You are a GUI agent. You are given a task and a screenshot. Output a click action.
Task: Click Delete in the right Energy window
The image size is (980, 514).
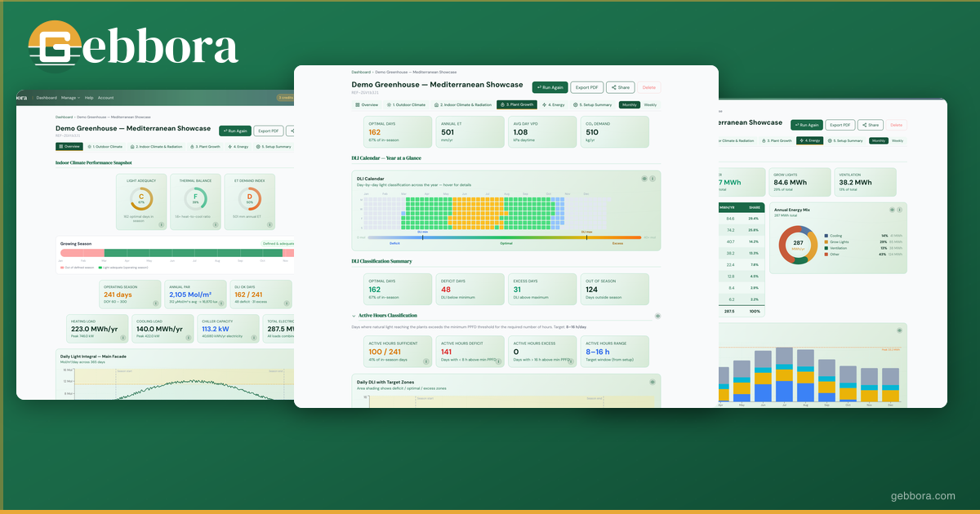897,125
